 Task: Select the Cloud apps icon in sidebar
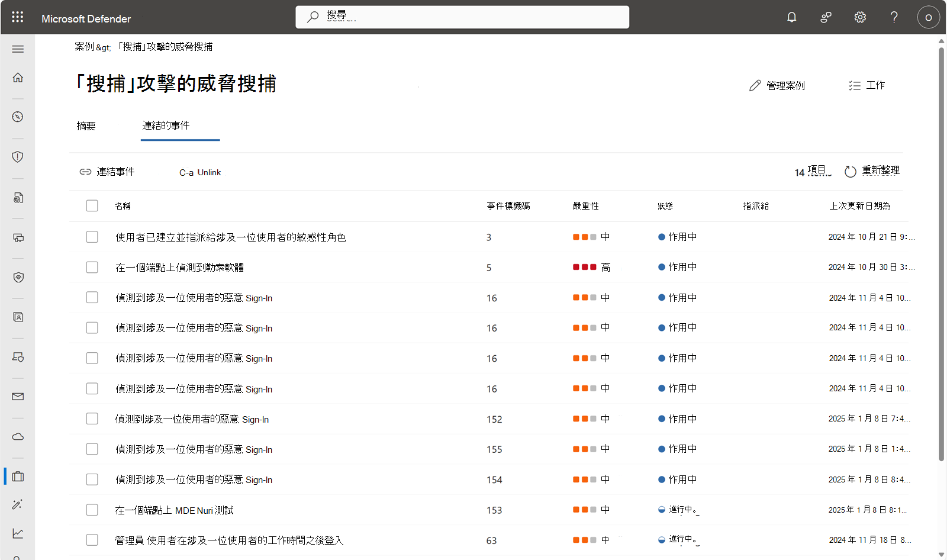point(18,436)
